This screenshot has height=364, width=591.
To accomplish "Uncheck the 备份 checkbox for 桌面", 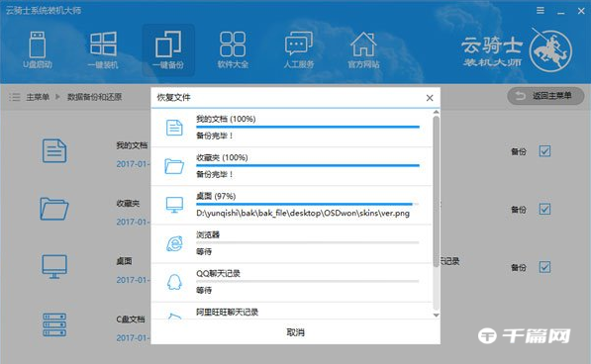I will point(544,267).
